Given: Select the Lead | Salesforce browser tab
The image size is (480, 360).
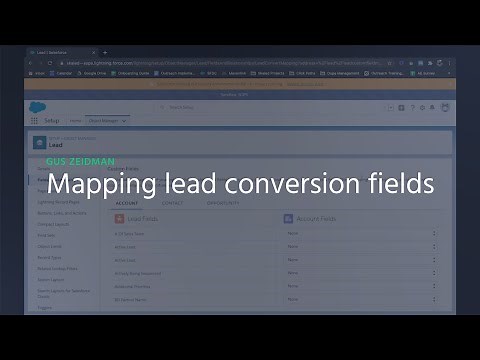Looking at the screenshot, I should pyautogui.click(x=61, y=52).
